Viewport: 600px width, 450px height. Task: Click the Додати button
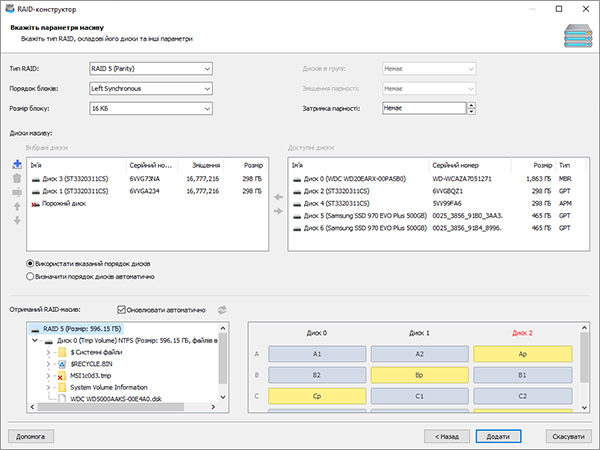tap(498, 436)
